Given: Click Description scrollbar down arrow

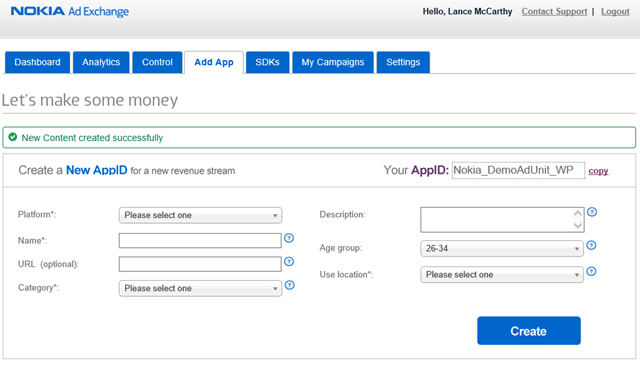Looking at the screenshot, I should pos(578,225).
